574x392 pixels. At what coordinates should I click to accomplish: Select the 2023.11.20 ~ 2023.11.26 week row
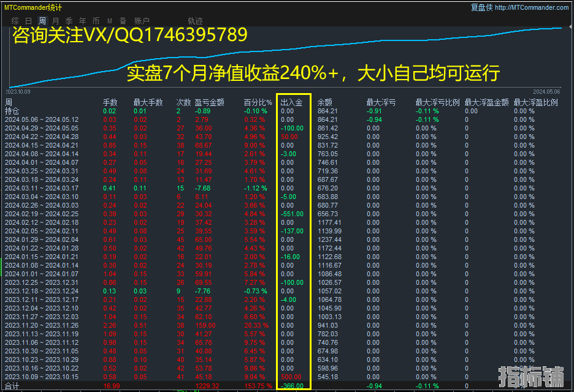42,325
